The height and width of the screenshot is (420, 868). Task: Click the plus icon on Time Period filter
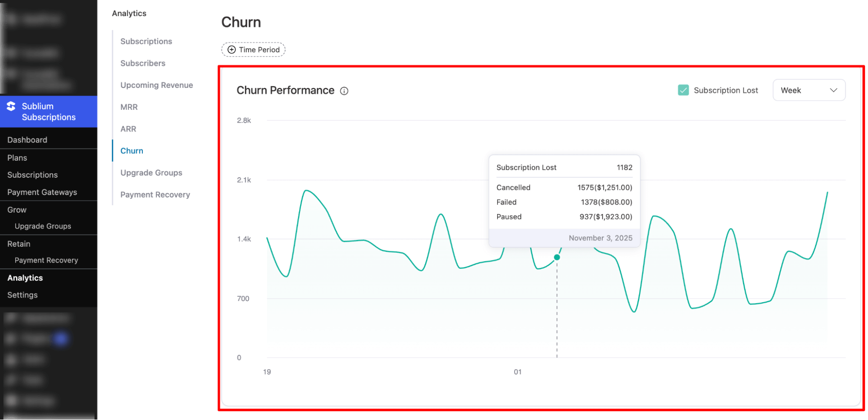pos(231,50)
